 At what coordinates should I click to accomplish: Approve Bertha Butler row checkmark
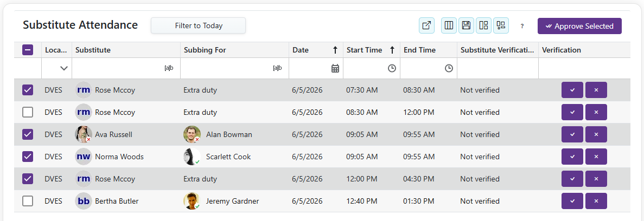[x=572, y=201]
